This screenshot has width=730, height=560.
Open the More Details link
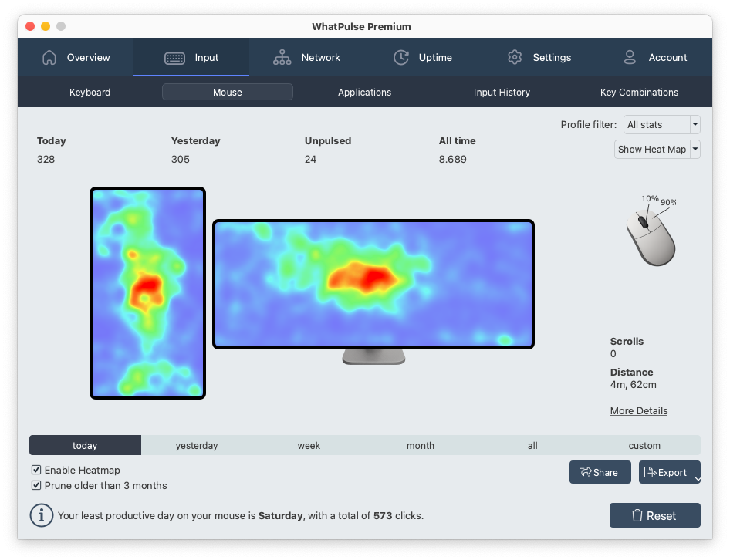638,410
